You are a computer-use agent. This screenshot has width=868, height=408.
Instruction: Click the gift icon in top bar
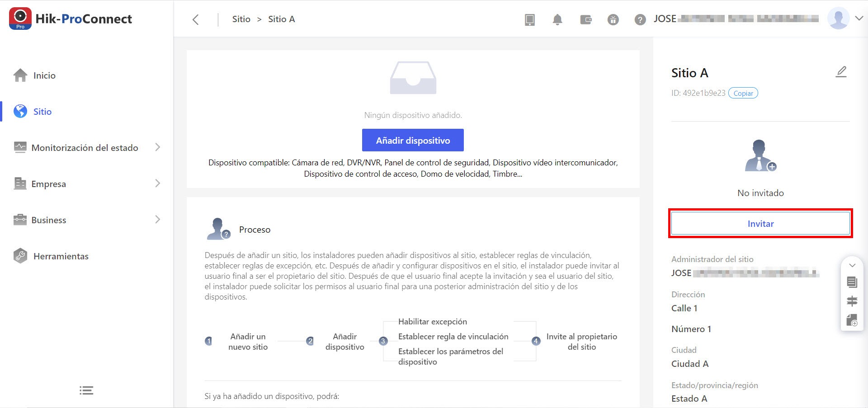tap(613, 19)
